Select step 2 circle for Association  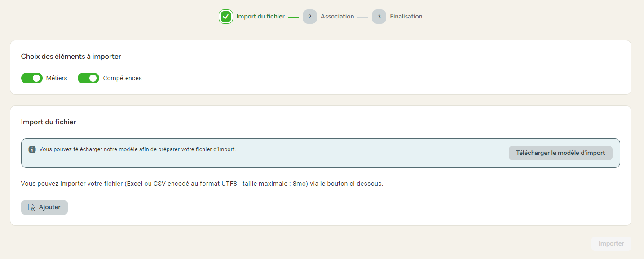[310, 17]
